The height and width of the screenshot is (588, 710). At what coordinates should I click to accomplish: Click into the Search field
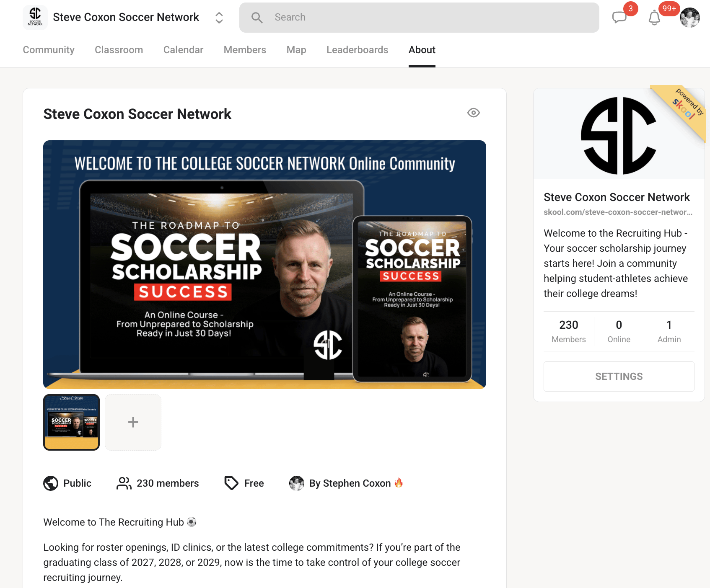pos(419,18)
